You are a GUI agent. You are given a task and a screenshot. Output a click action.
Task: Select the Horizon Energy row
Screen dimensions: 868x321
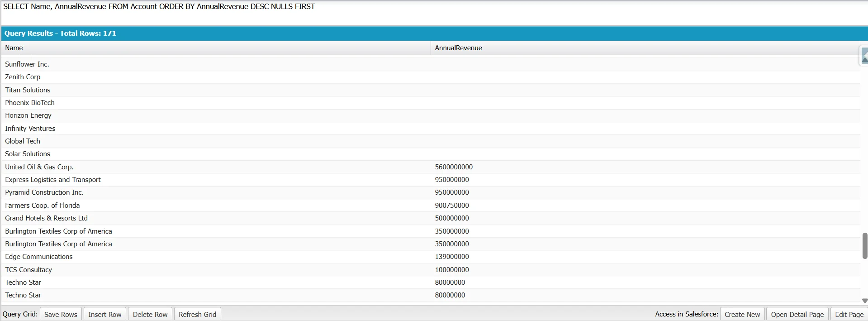tap(431, 115)
